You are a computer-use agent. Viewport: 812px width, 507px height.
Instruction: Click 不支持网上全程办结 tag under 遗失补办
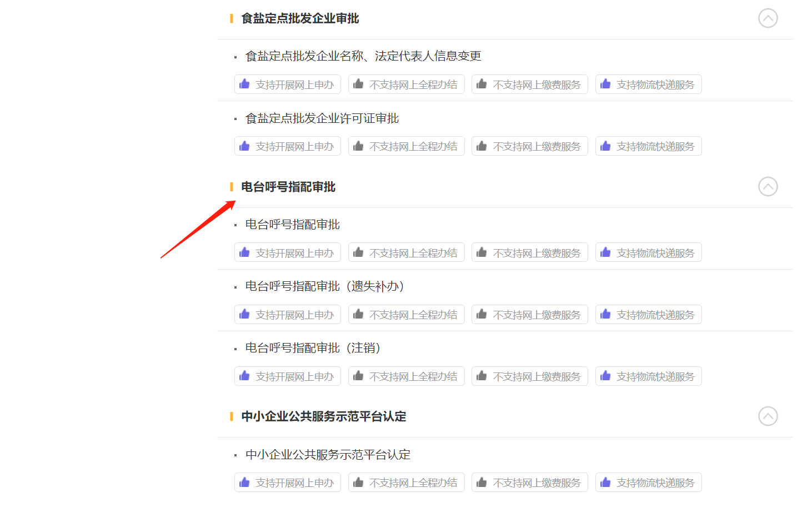(x=407, y=315)
